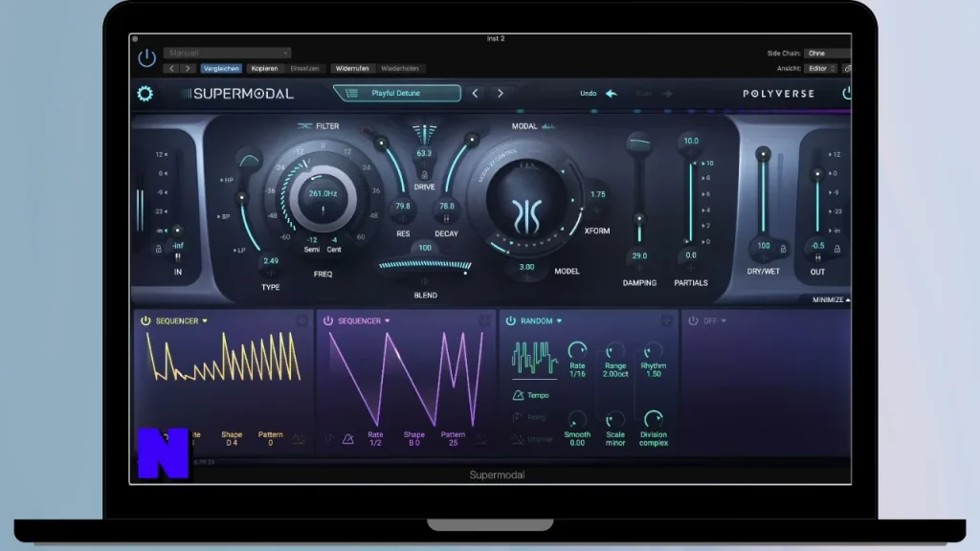Select HP filter type
Viewport: 980px width, 551px height.
point(227,180)
